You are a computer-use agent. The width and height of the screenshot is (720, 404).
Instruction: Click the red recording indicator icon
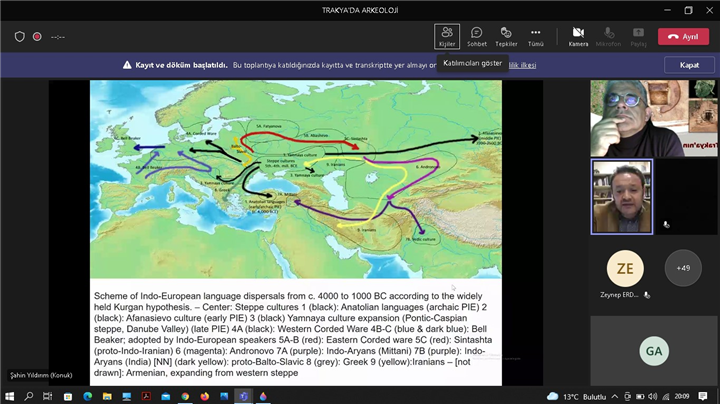37,37
